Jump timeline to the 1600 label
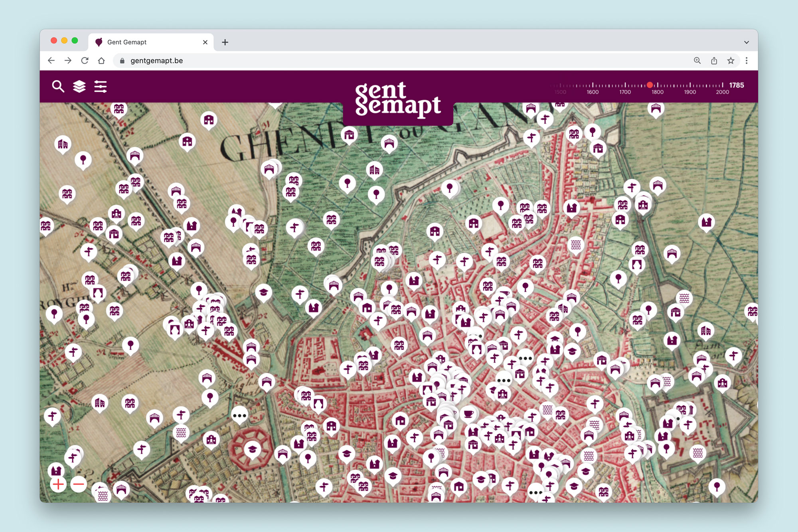 (593, 92)
